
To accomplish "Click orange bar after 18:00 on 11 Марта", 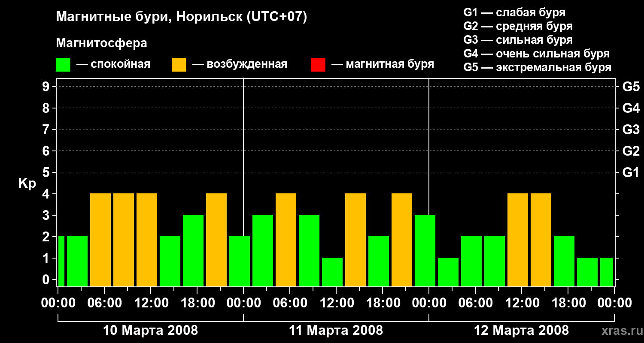I will point(402,240).
